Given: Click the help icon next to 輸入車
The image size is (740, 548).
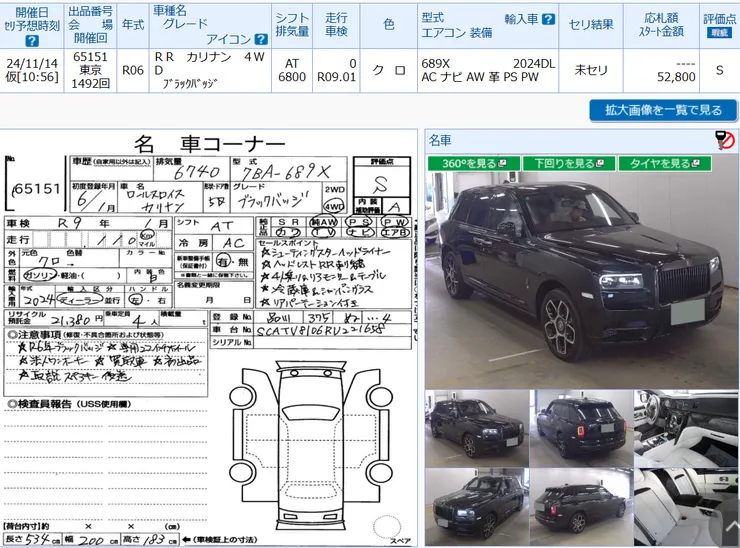Looking at the screenshot, I should pos(548,19).
